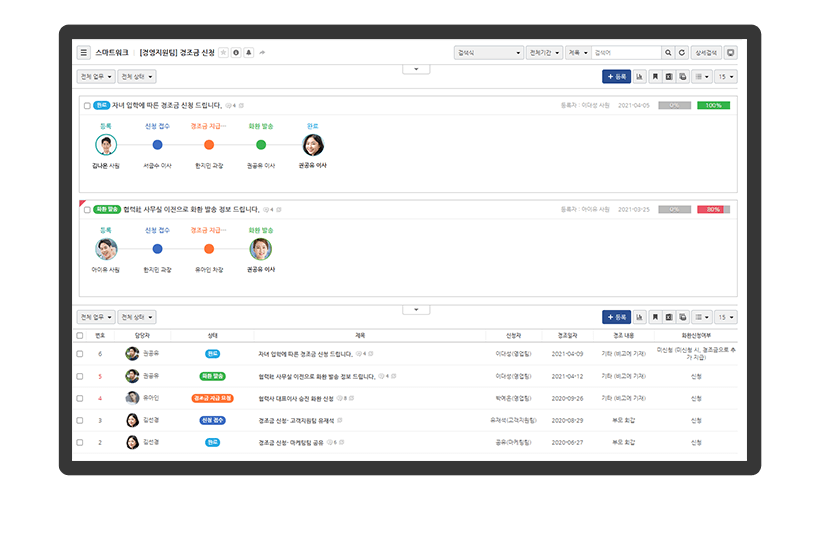Click orange 경조금 지급 step dot for 한지민 과장
The image size is (820, 540).
click(x=209, y=145)
